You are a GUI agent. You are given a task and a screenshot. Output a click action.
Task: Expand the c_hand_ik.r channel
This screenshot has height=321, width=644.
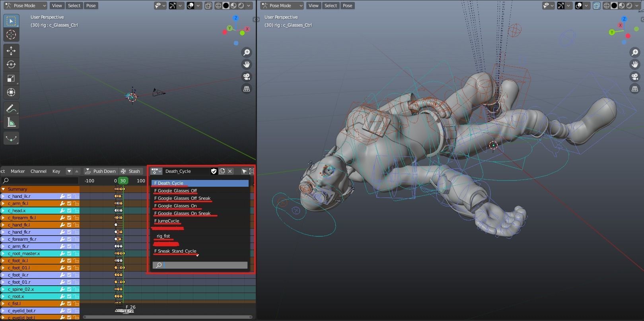click(4, 196)
